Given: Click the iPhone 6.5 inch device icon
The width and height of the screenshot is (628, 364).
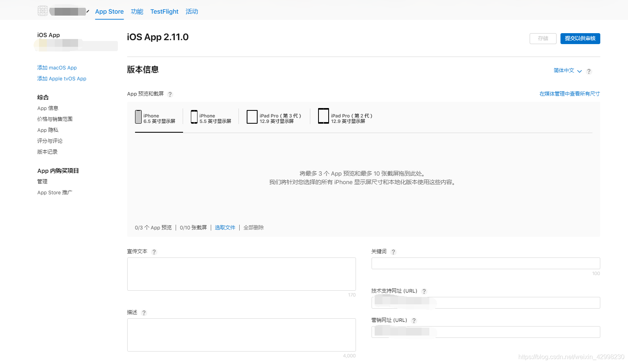Looking at the screenshot, I should [x=138, y=117].
